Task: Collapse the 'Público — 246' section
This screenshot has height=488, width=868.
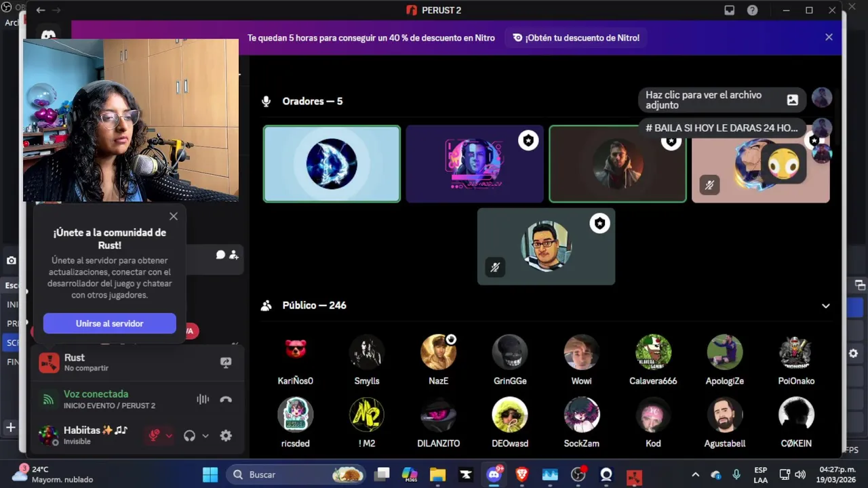Action: (x=825, y=306)
